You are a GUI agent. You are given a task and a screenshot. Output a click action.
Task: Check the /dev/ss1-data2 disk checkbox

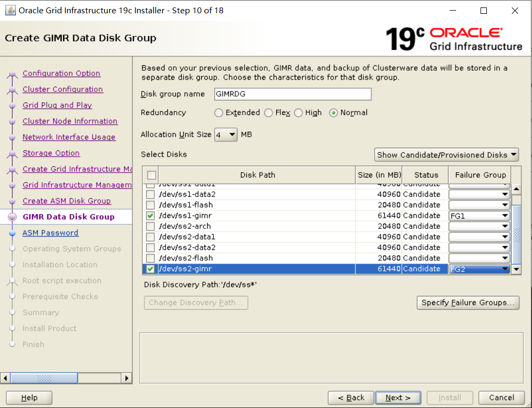pyautogui.click(x=150, y=194)
